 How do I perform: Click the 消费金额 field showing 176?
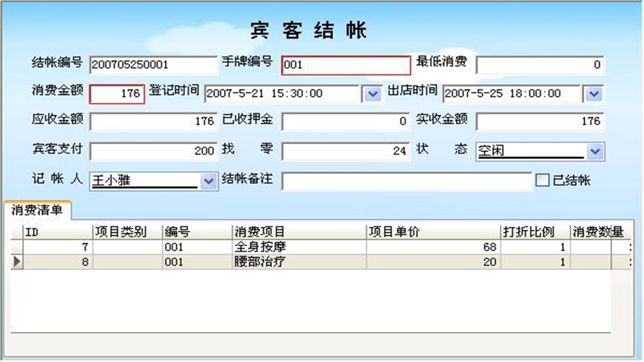117,93
